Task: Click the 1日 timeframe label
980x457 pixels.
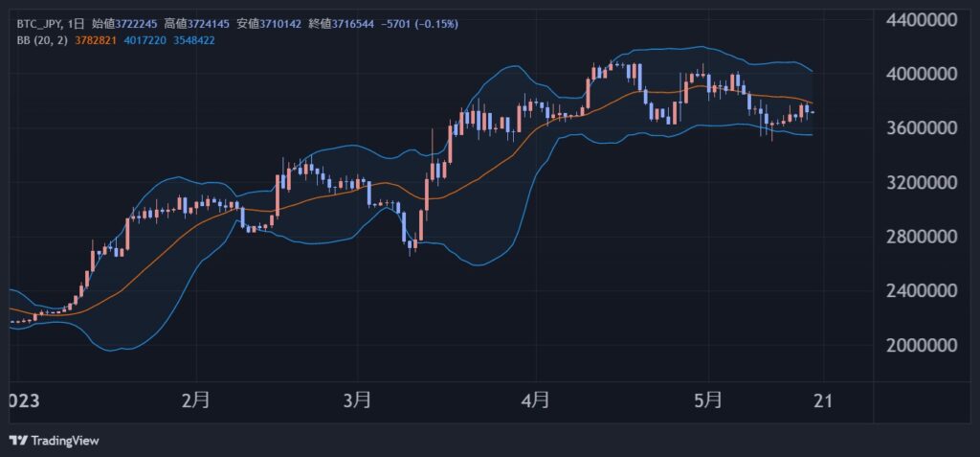Action: [x=77, y=24]
